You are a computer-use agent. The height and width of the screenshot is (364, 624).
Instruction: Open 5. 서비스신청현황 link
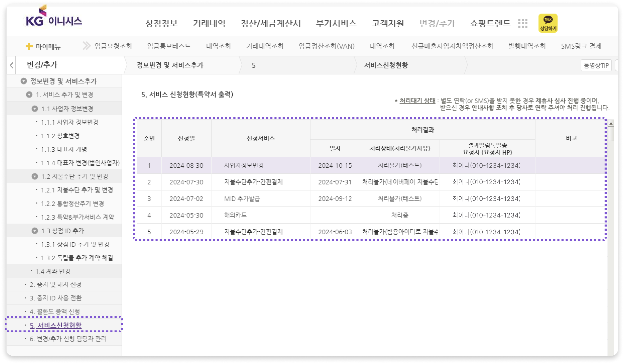[56, 325]
